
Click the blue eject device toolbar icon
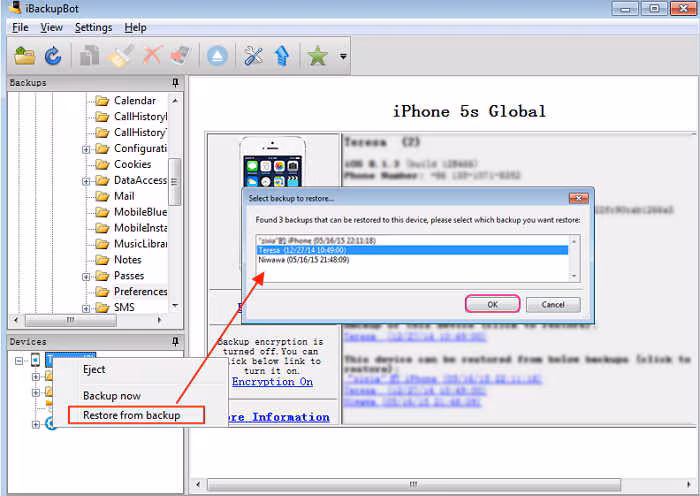(x=217, y=56)
